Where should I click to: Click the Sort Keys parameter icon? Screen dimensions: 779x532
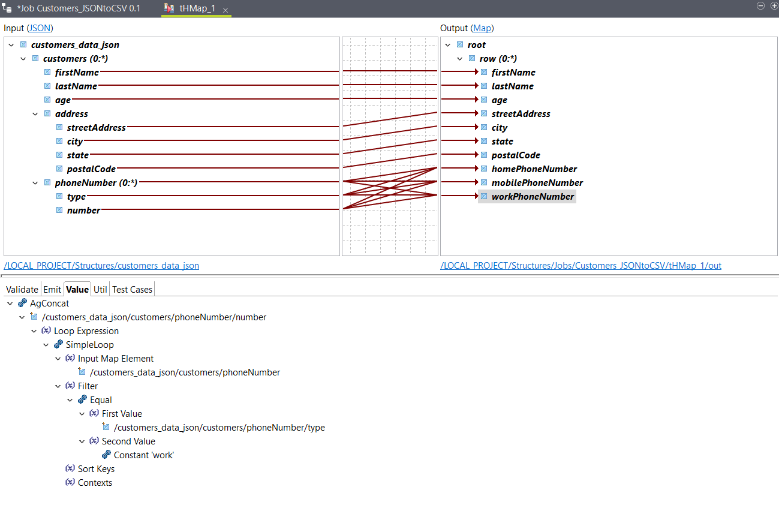click(70, 469)
